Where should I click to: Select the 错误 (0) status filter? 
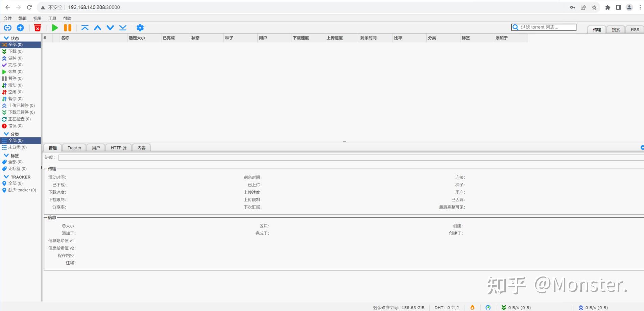15,125
